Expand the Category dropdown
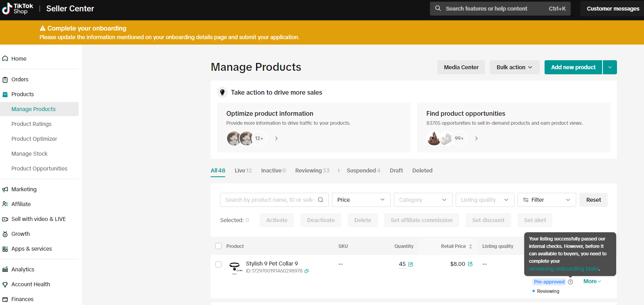 coord(423,200)
